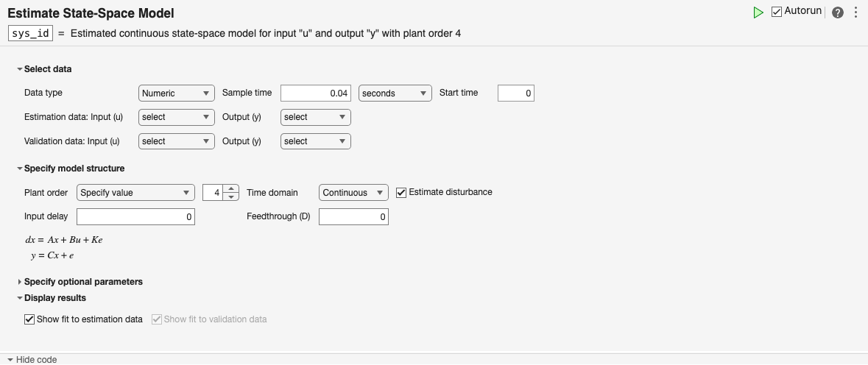Image resolution: width=868 pixels, height=365 pixels.
Task: Open the Data type Numeric dropdown
Action: tap(176, 93)
